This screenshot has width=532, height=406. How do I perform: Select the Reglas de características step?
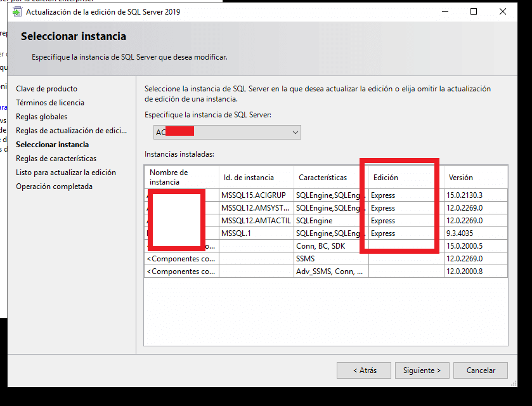56,158
